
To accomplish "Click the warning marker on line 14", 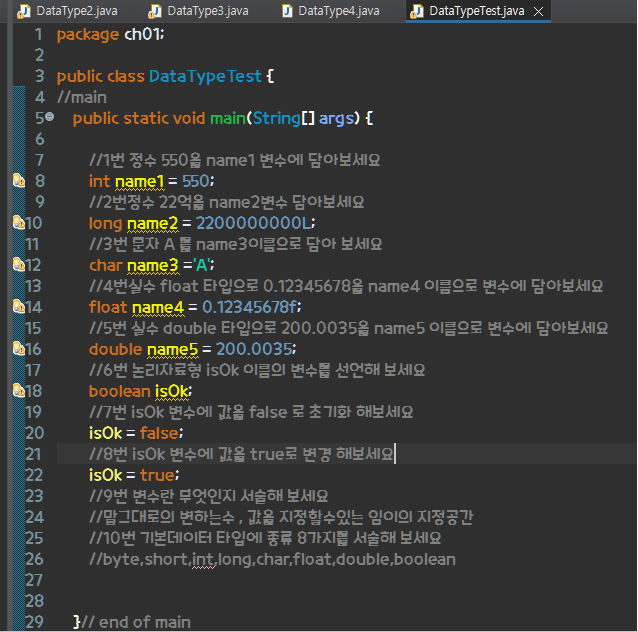I will 19,306.
